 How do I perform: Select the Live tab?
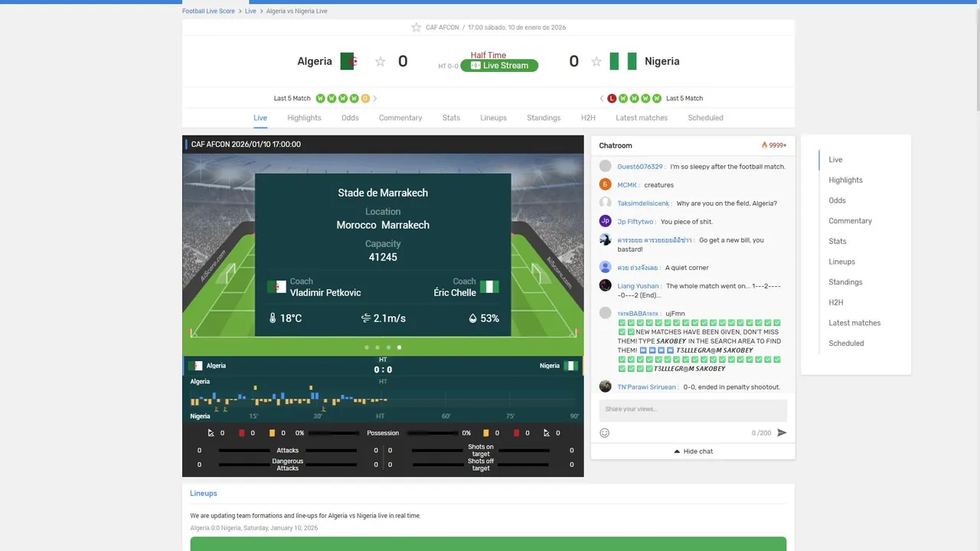[x=260, y=118]
